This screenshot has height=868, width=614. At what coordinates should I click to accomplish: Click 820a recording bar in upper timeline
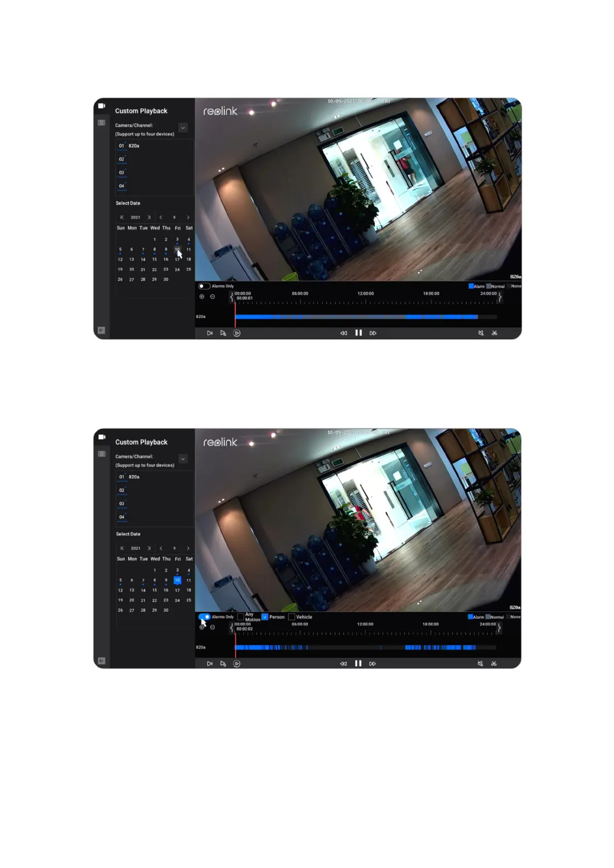pos(366,317)
